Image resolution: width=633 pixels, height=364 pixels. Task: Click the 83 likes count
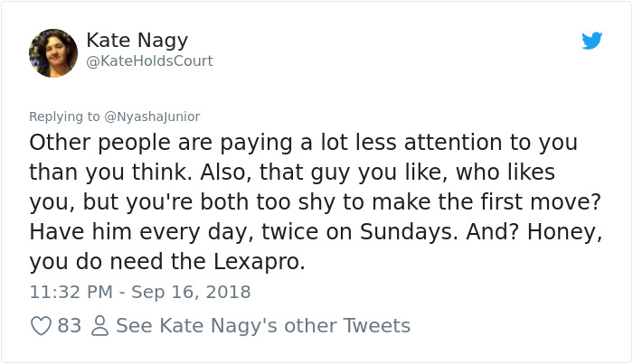pos(70,326)
